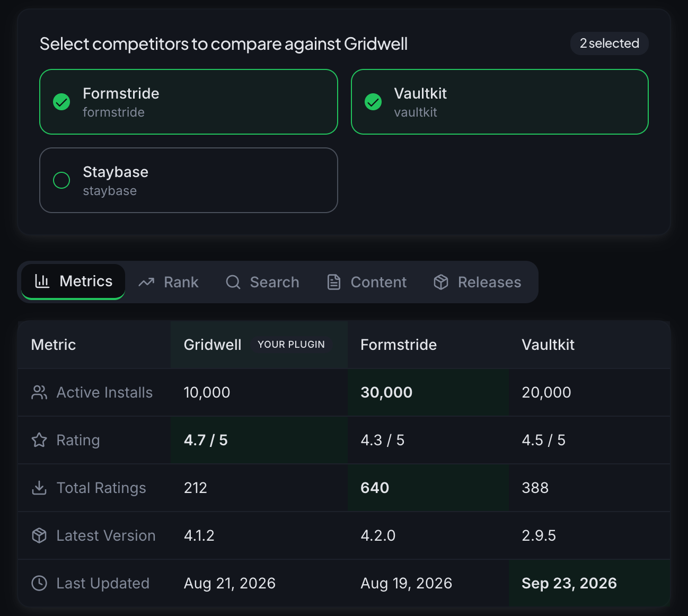Click the bar chart icon in Metrics tab
The height and width of the screenshot is (616, 688).
pos(42,281)
